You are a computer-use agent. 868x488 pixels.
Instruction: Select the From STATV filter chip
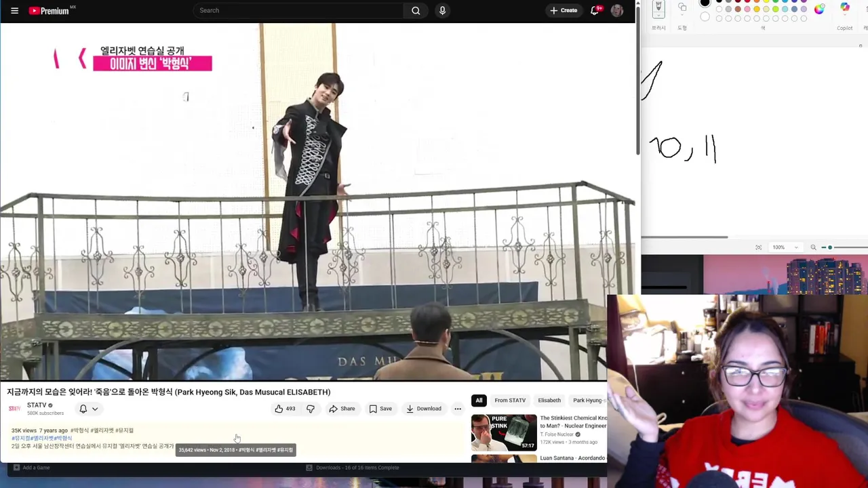coord(510,401)
